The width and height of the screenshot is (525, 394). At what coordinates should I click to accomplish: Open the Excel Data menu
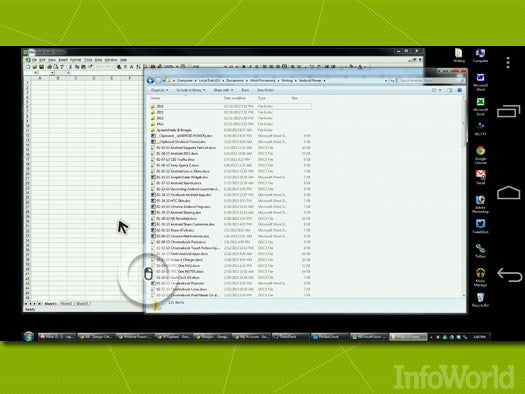click(98, 60)
